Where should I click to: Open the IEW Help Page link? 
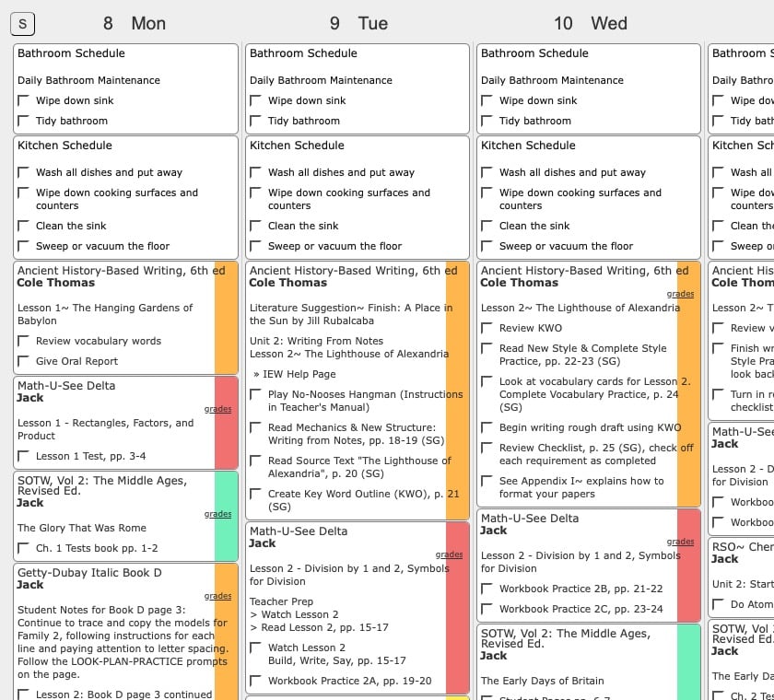coord(299,374)
